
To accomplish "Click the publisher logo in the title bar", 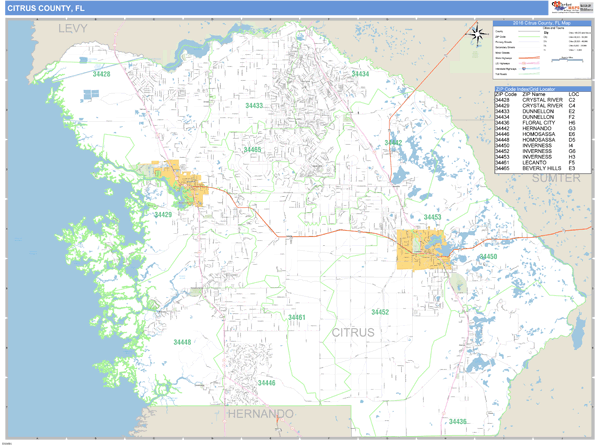I will click(x=572, y=7).
